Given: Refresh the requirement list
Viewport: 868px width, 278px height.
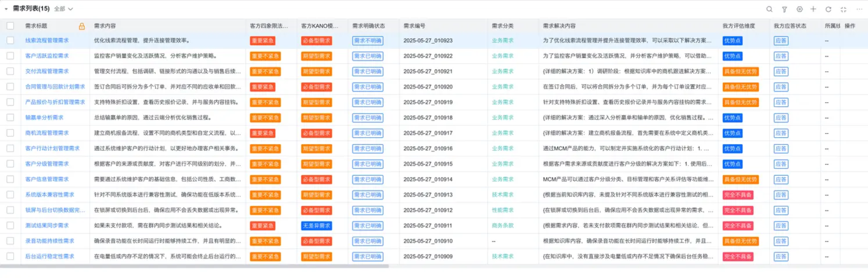Looking at the screenshot, I should pyautogui.click(x=828, y=9).
